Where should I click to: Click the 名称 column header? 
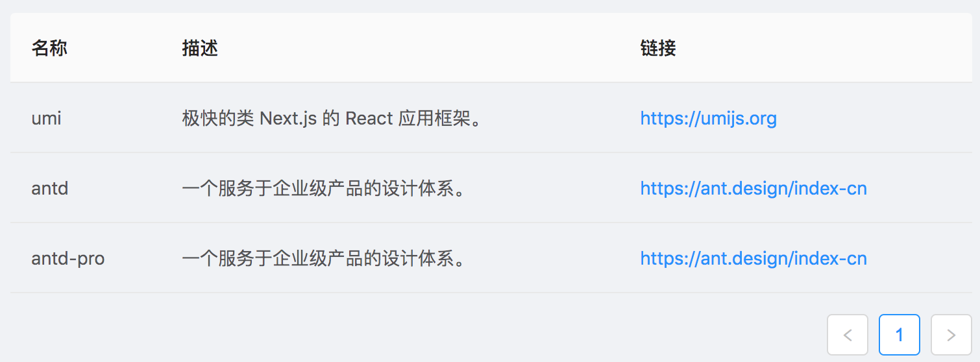pyautogui.click(x=49, y=48)
